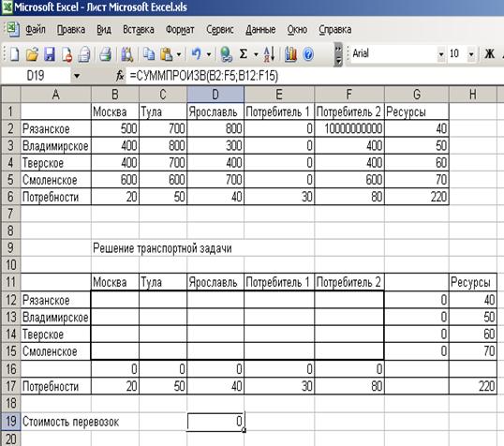Screen dimensions: 504x446
Task: Click in the formula bar СУММПРОИЗВ formula
Action: 204,76
